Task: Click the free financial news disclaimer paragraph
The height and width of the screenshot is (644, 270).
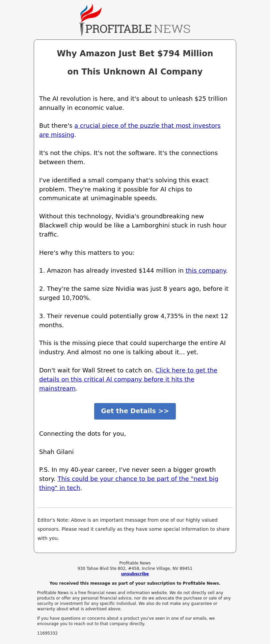Action: pos(134,601)
